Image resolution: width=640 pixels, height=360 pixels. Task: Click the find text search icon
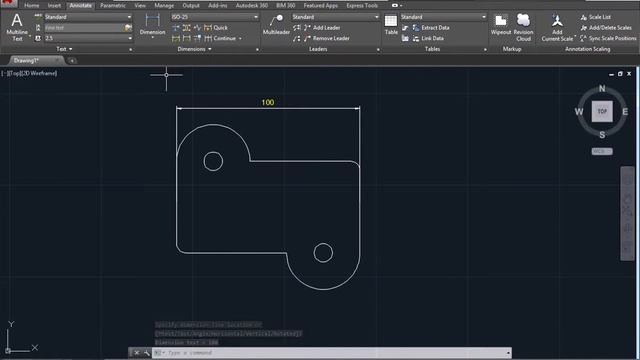pos(128,28)
